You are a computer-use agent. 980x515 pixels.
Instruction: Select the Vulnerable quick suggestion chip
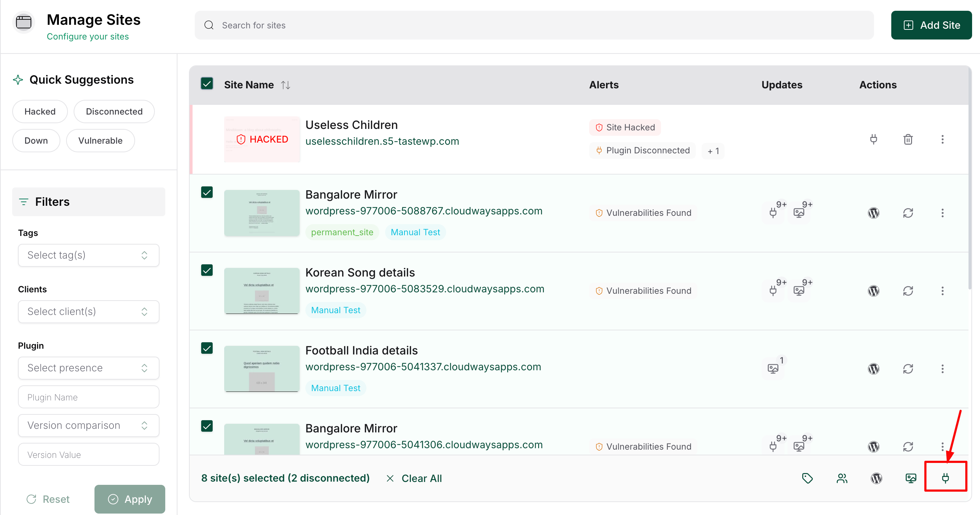coord(101,140)
